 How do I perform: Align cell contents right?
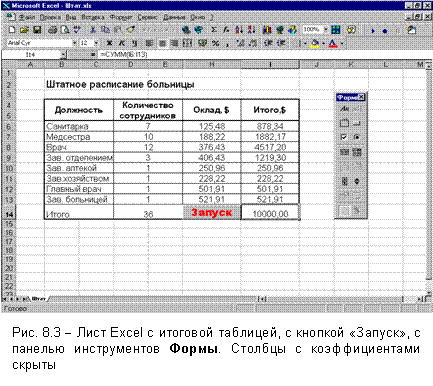pyautogui.click(x=174, y=43)
